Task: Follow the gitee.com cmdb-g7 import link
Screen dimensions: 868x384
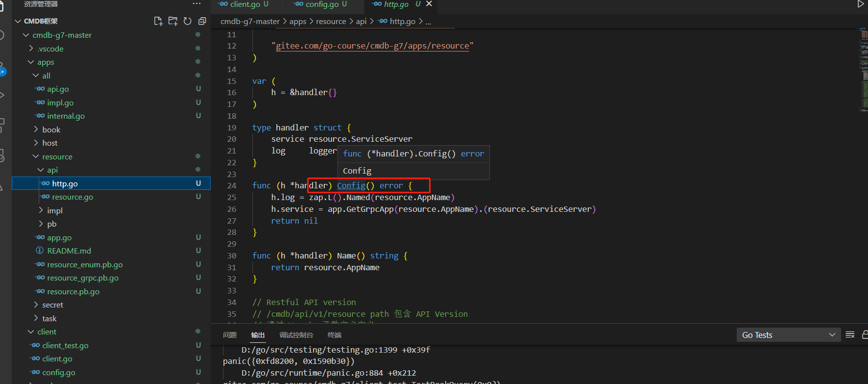Action: (372, 46)
